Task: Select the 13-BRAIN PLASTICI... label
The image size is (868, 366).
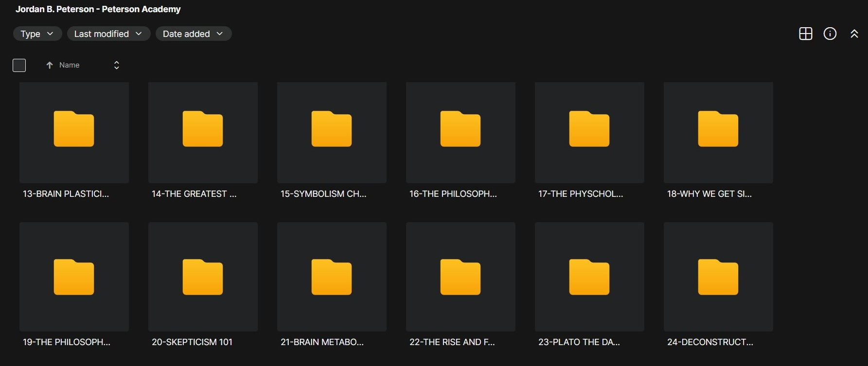Action: (66, 194)
